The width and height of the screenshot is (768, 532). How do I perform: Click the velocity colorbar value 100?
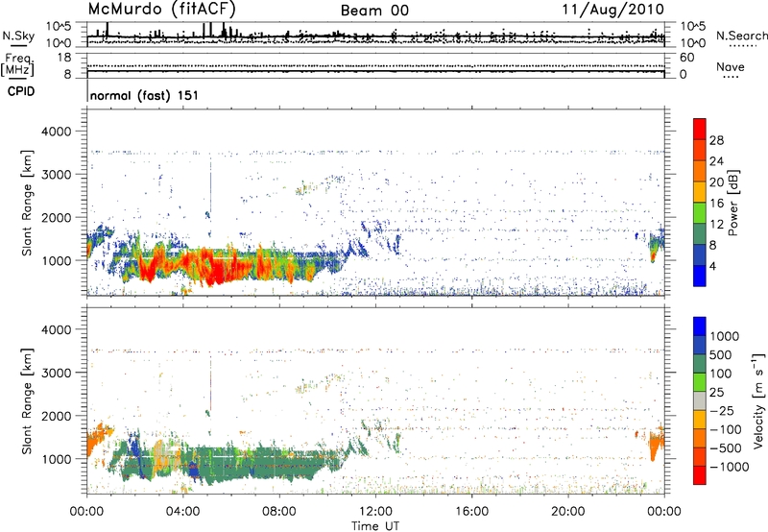(721, 374)
